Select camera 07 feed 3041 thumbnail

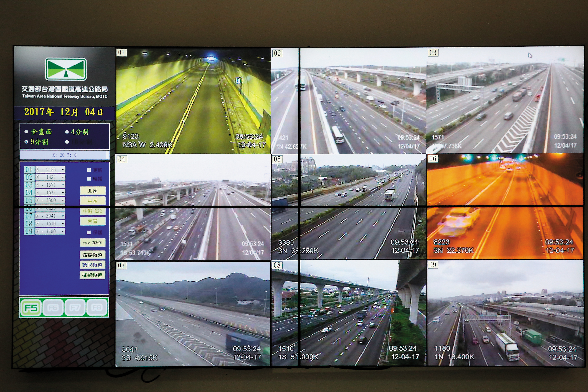(x=193, y=314)
